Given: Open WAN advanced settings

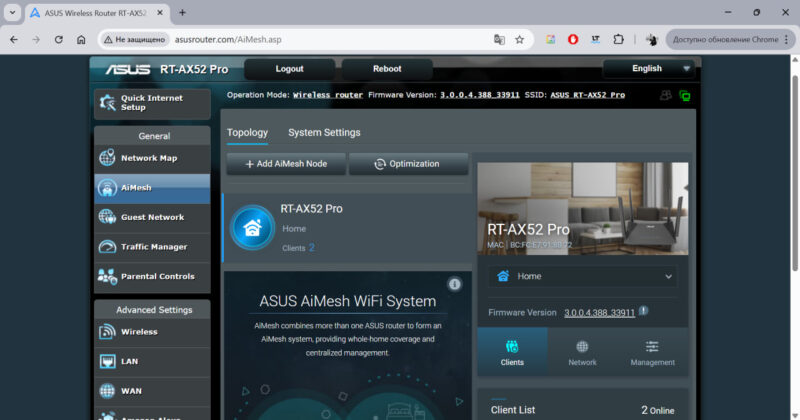Looking at the screenshot, I should click(152, 391).
